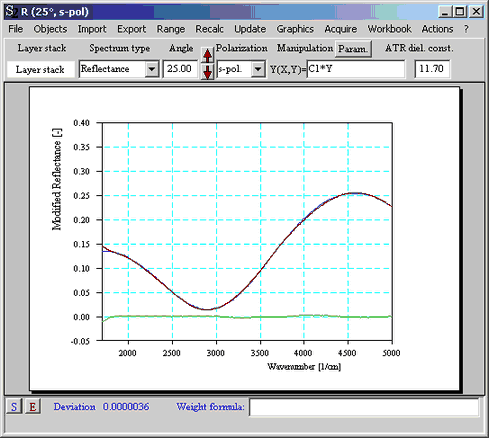Click the red E button at bottom

click(x=33, y=407)
